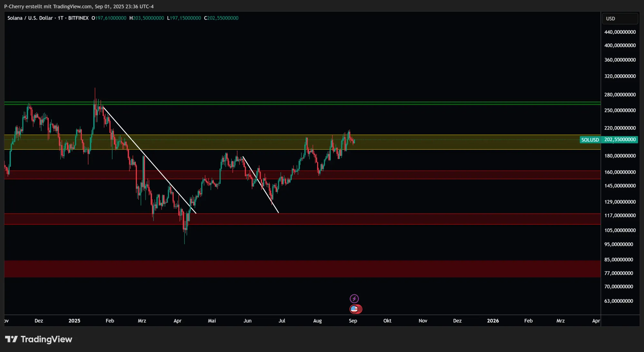Click the 360,00000000 price axis label

620,60
